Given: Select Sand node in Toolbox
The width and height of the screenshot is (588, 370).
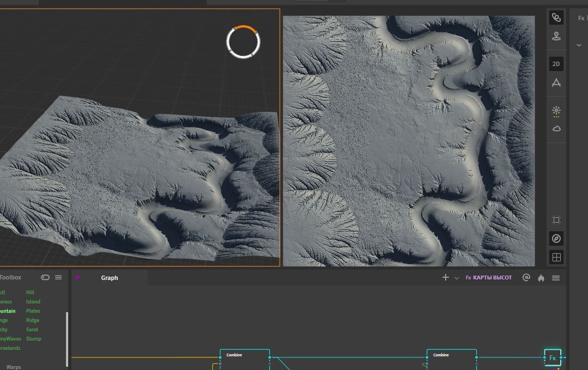Looking at the screenshot, I should pos(32,330).
